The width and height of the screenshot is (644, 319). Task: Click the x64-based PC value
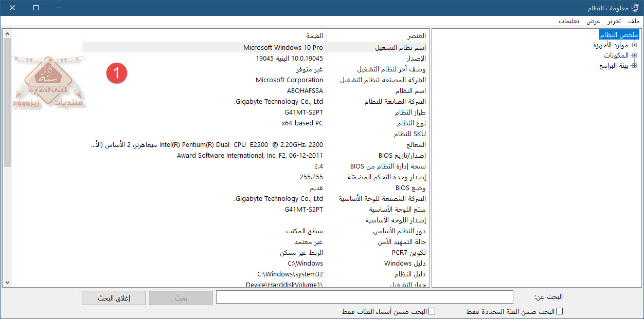pyautogui.click(x=302, y=123)
